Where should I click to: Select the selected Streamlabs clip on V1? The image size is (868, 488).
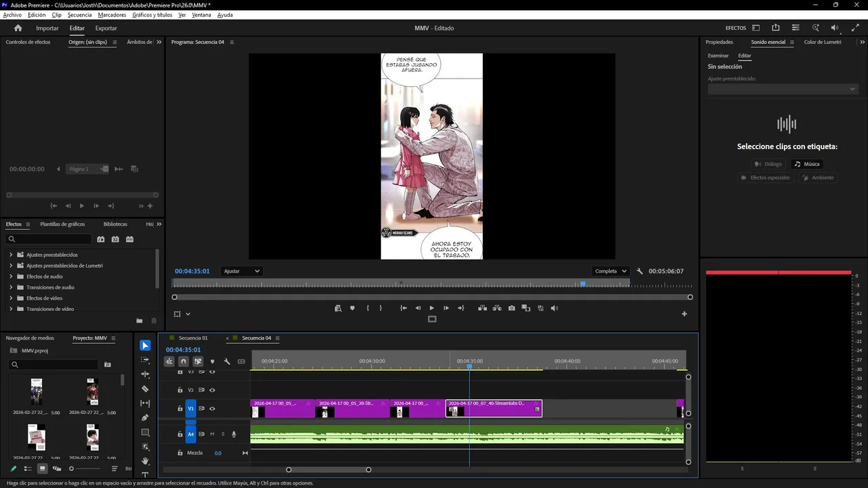[494, 408]
